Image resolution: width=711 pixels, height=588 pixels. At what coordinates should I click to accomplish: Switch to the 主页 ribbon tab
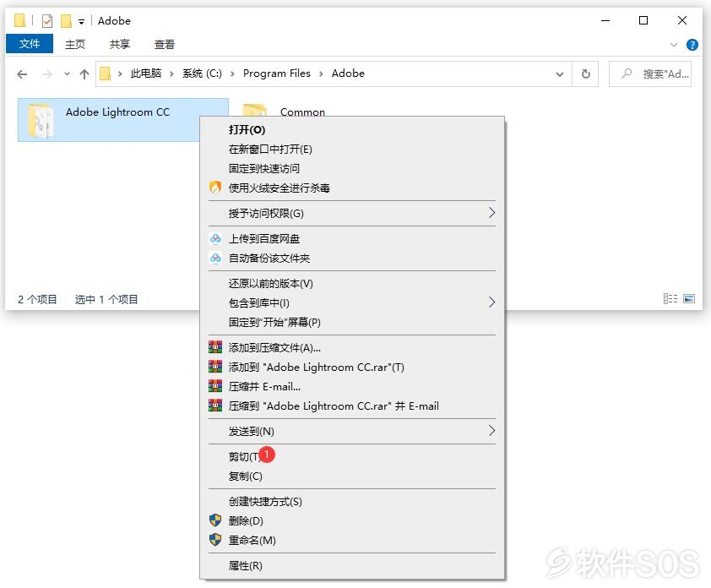[x=75, y=44]
